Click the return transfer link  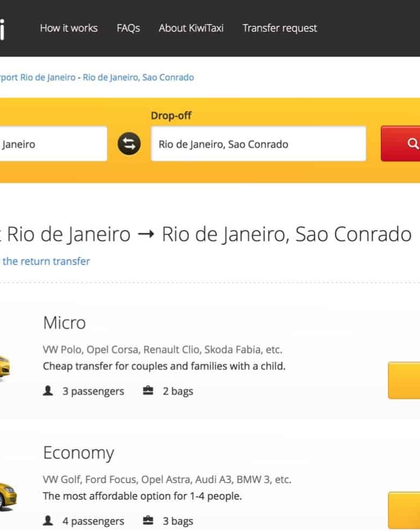pos(46,262)
